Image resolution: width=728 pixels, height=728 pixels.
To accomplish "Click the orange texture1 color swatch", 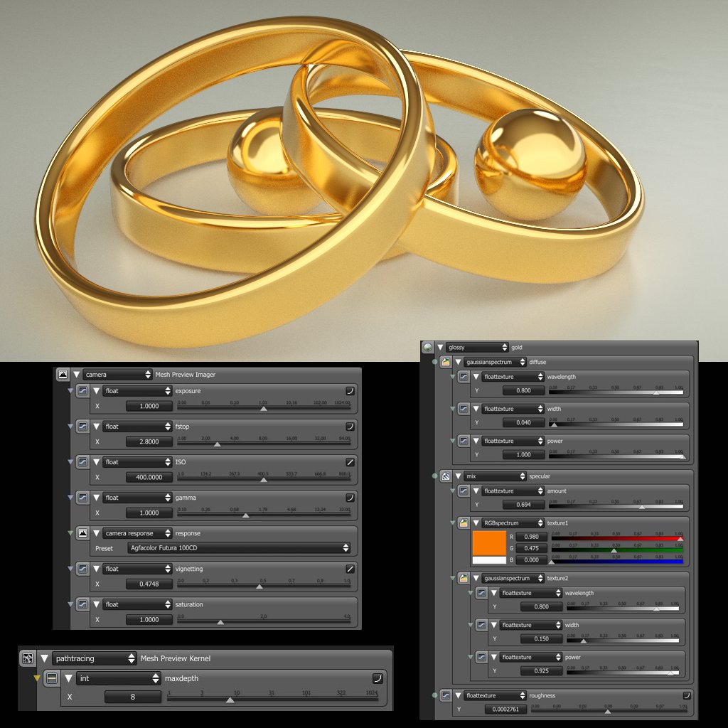I will point(489,543).
